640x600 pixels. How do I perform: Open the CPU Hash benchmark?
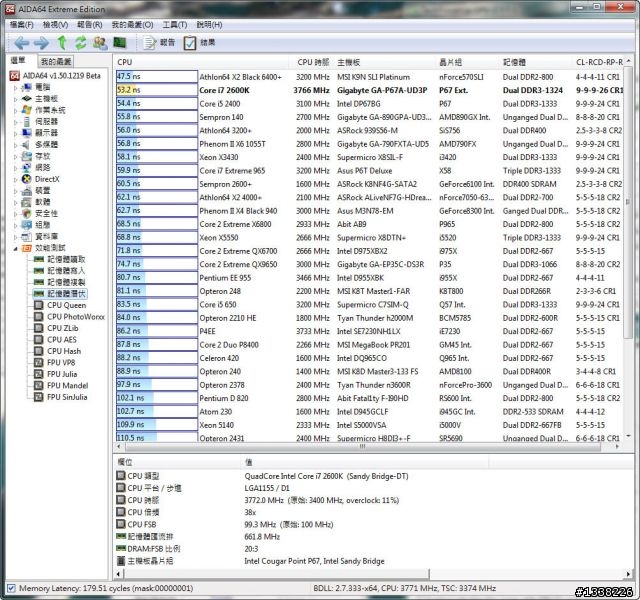pos(64,351)
